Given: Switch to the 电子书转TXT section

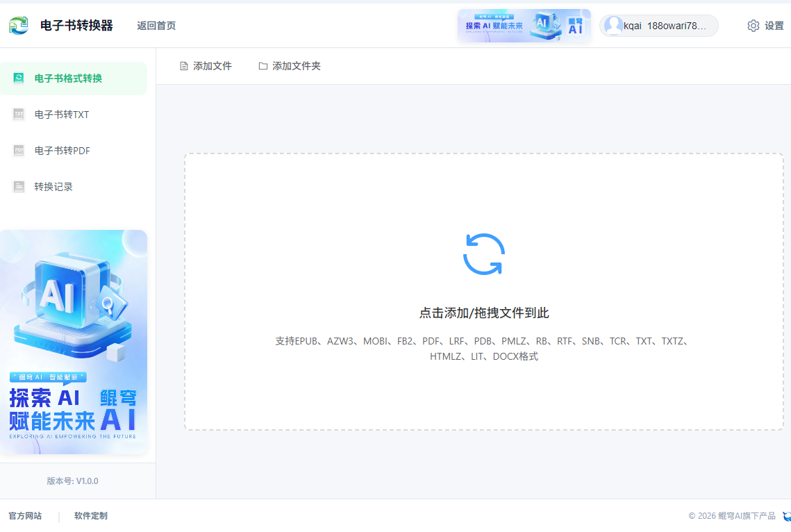Looking at the screenshot, I should click(61, 114).
